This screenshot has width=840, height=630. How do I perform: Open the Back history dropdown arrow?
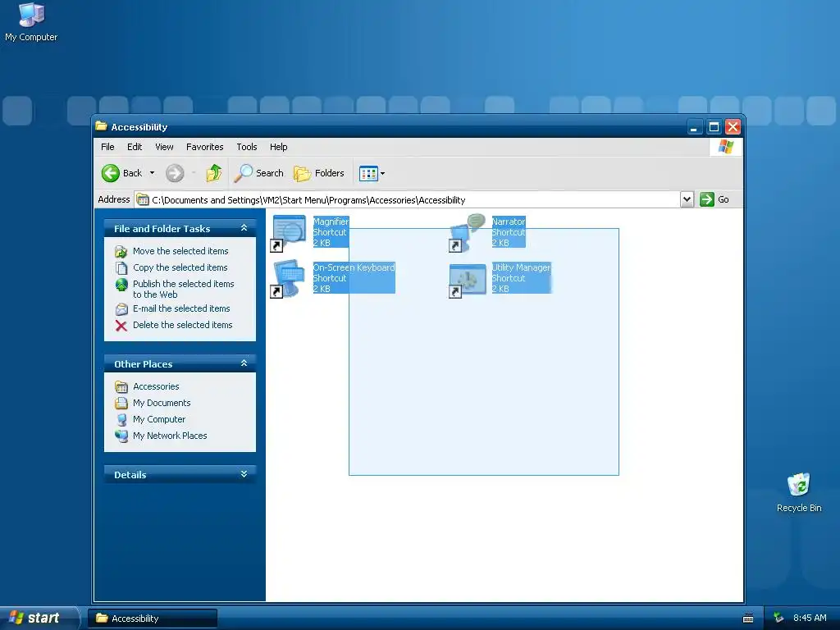(x=152, y=173)
